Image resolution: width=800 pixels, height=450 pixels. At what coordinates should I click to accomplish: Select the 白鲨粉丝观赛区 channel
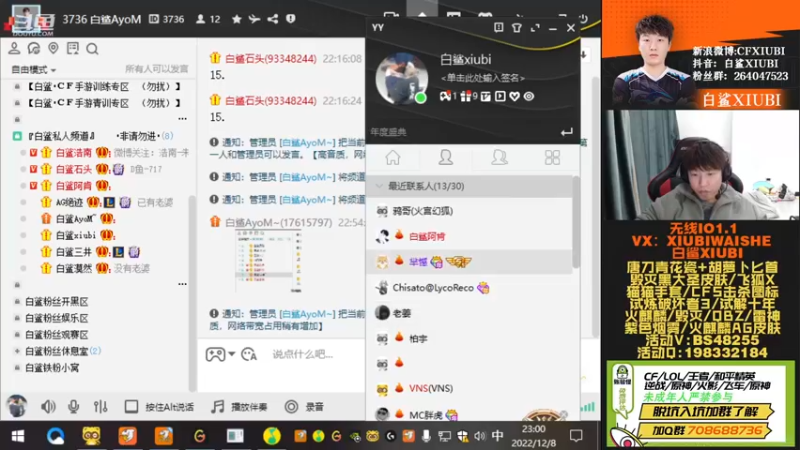point(57,335)
